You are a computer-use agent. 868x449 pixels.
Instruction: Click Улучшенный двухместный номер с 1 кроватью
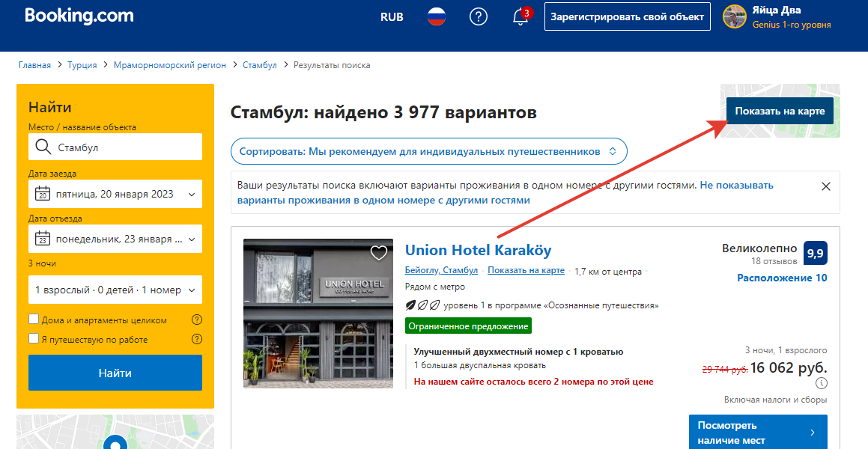(x=519, y=352)
